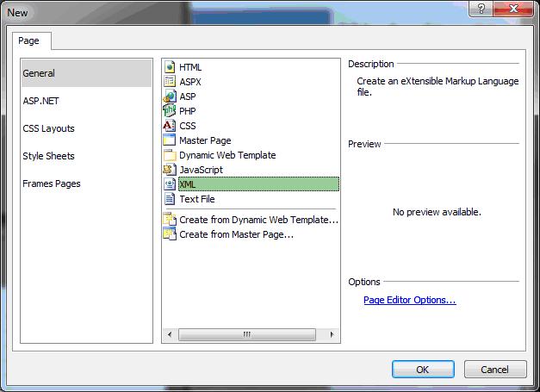The height and width of the screenshot is (392, 540).
Task: Select the General category
Action: (x=86, y=73)
